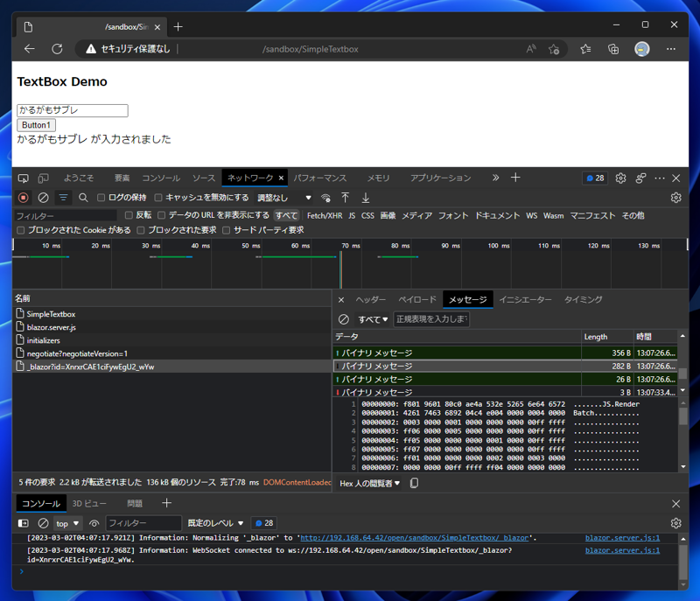
Task: Copy hex message to clipboard icon
Action: (x=414, y=483)
